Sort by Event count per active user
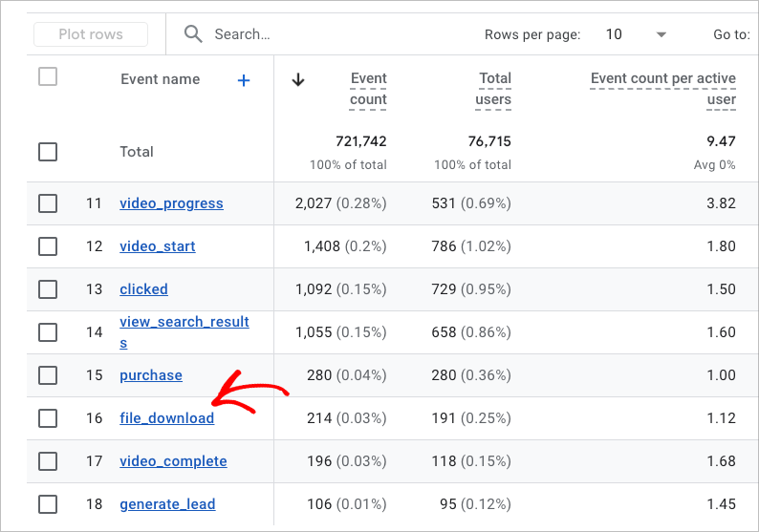759x532 pixels. [x=663, y=89]
